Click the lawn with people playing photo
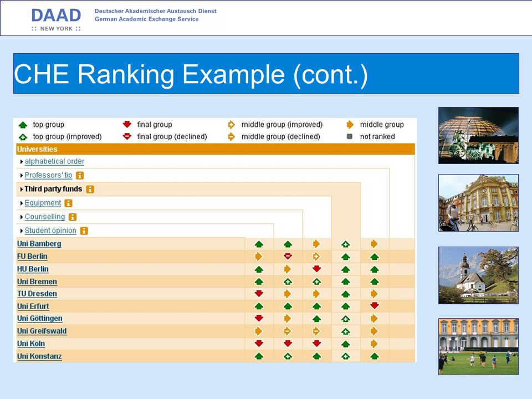 (478, 346)
